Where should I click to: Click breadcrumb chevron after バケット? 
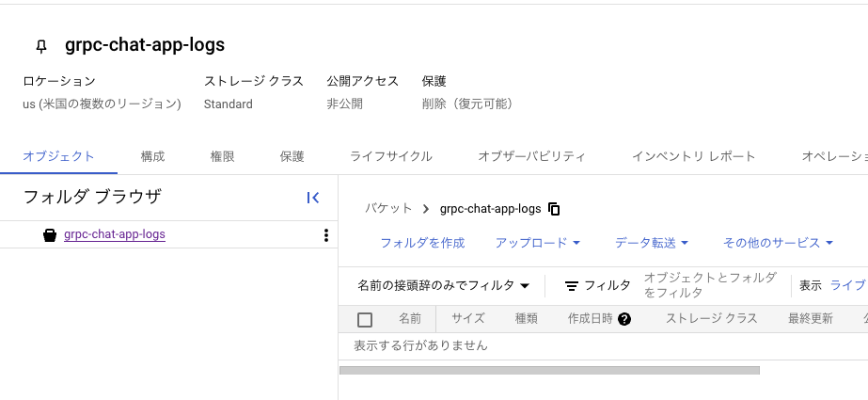[x=426, y=209]
